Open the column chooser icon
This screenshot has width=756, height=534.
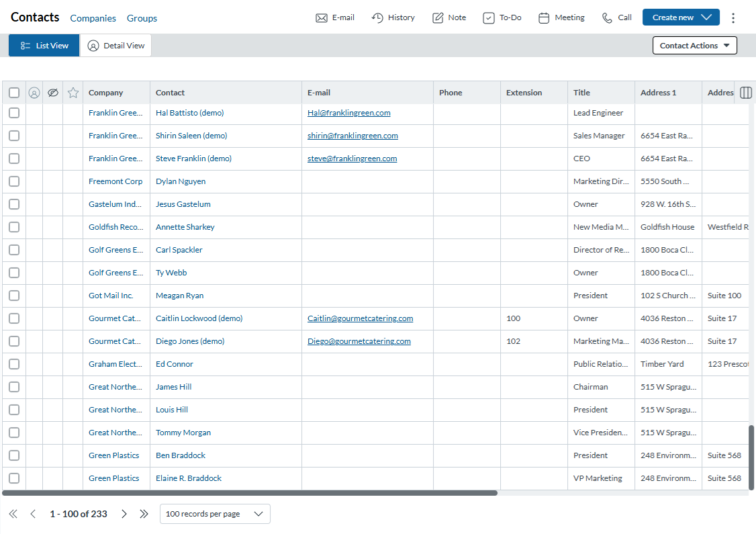[x=745, y=93]
